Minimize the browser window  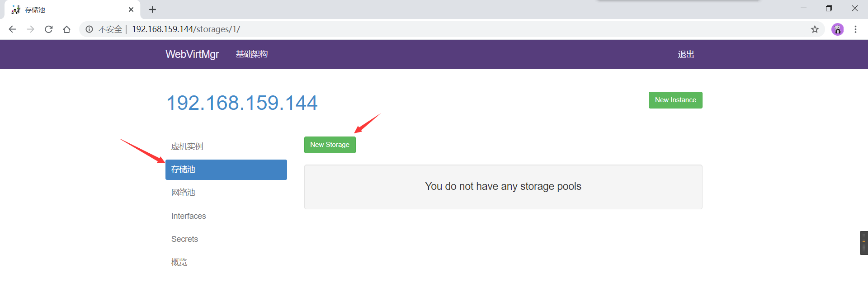pos(803,8)
